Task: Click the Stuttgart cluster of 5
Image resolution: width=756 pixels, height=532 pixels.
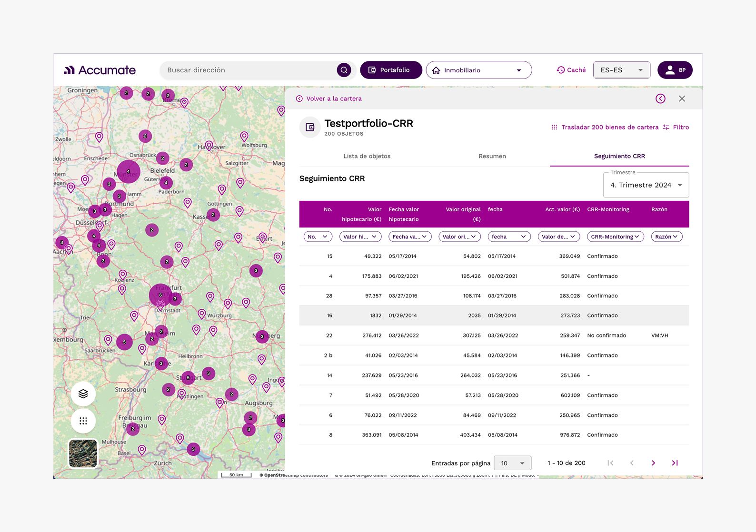Action: click(188, 378)
